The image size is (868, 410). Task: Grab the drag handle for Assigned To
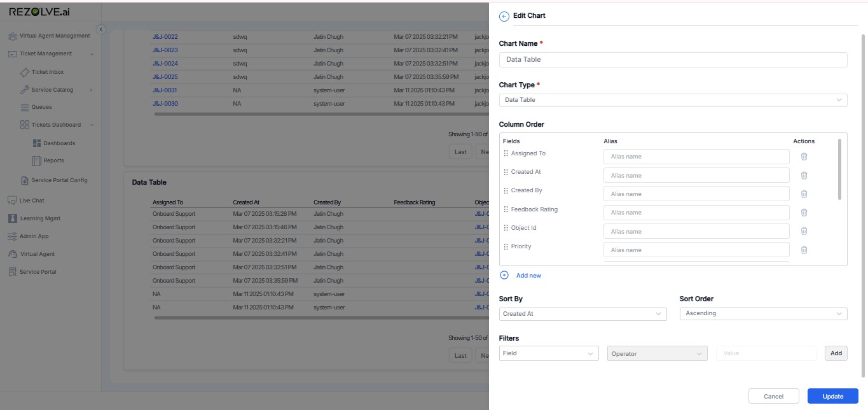(506, 153)
